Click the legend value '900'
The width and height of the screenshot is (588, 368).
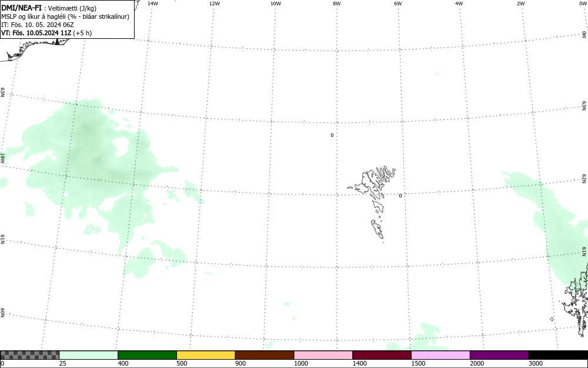[x=240, y=363]
